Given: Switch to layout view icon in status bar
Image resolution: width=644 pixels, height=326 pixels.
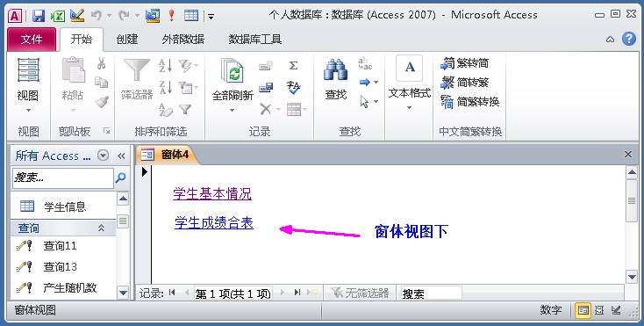Looking at the screenshot, I should [x=599, y=310].
